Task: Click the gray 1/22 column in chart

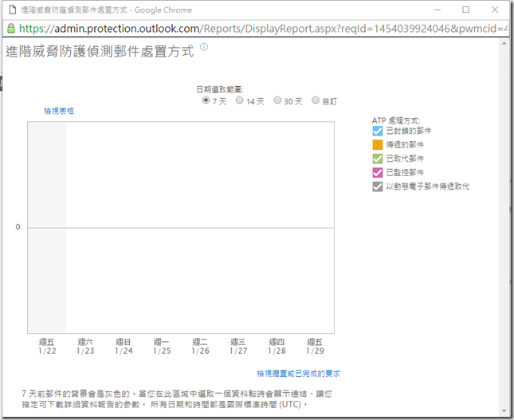Action: tap(46, 227)
